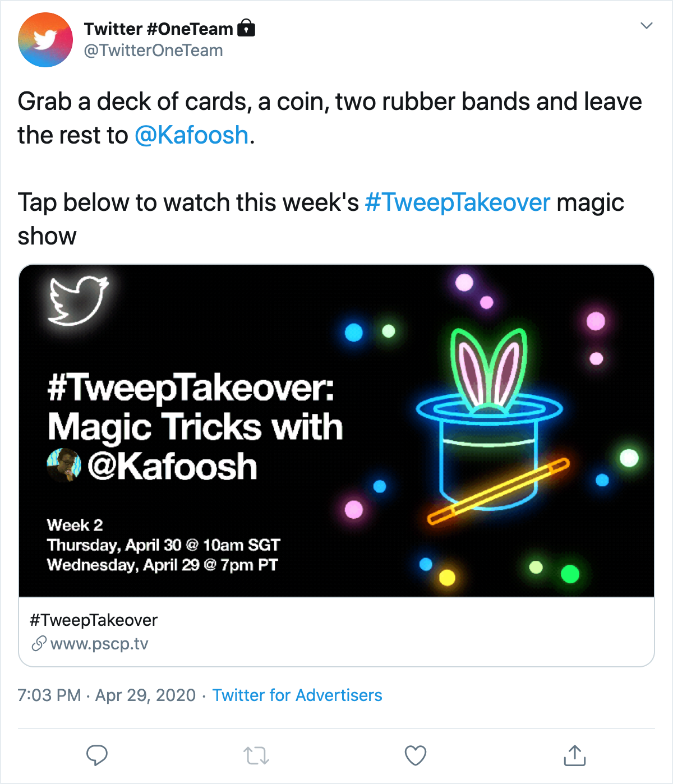The height and width of the screenshot is (784, 673).
Task: Open the 7:03 PM Apr 29, 2020 timestamp
Action: click(x=107, y=695)
